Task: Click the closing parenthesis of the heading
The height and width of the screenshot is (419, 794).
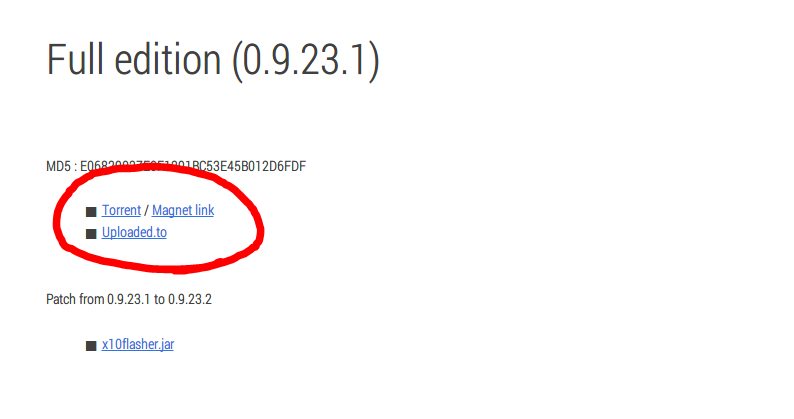Action: pos(374,61)
